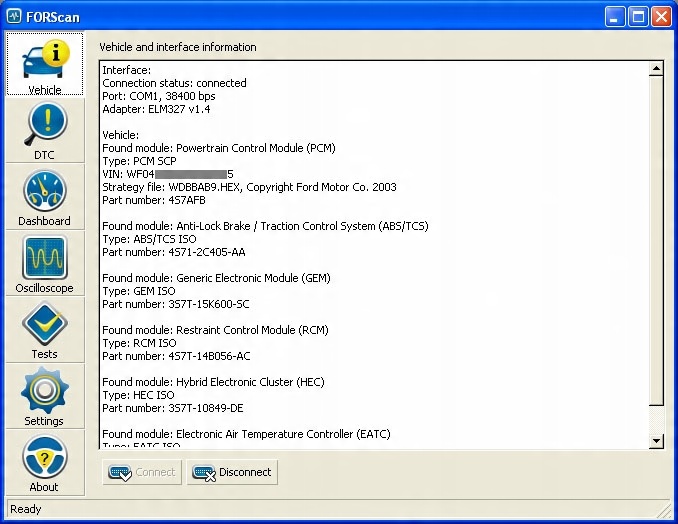678x524 pixels.
Task: Click the resize grip in status bar
Action: [x=664, y=510]
